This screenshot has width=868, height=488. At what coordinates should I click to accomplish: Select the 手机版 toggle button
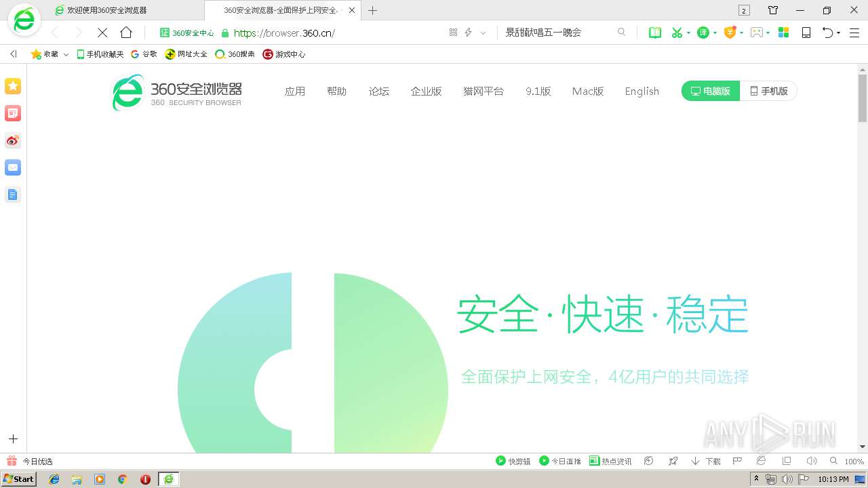coord(768,91)
